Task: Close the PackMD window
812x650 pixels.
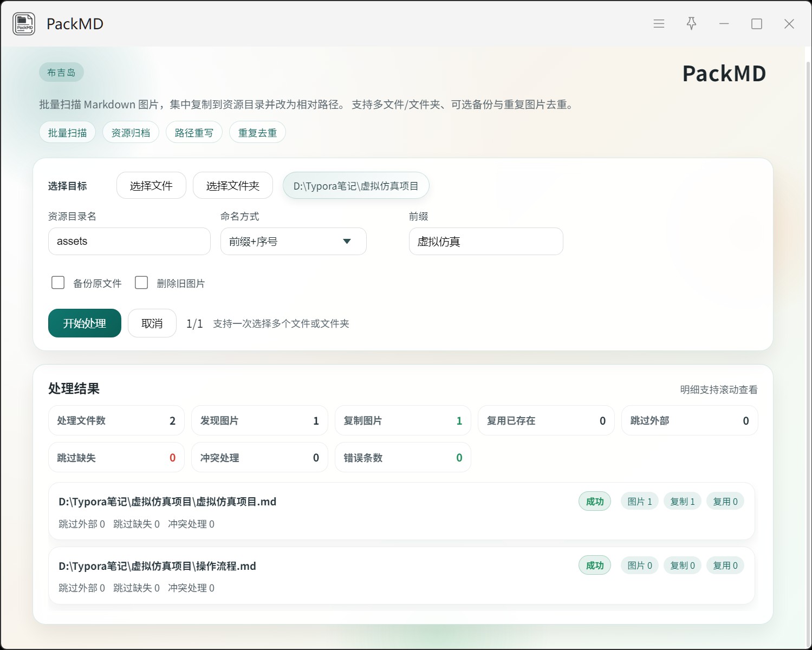Action: (789, 24)
